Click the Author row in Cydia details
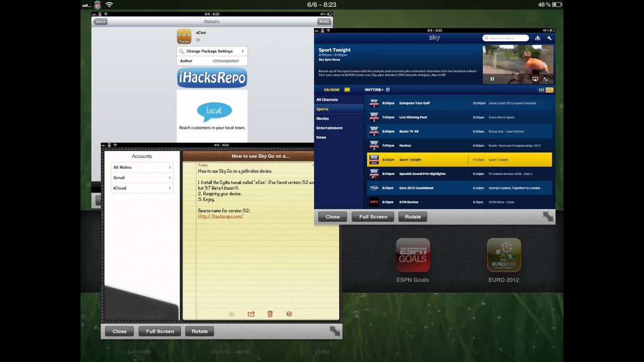 tap(212, 61)
